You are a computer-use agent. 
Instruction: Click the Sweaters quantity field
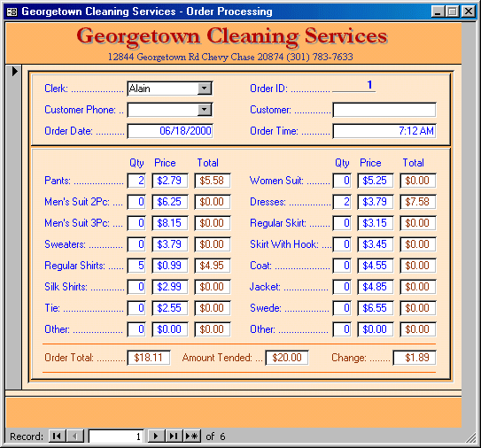pyautogui.click(x=136, y=244)
